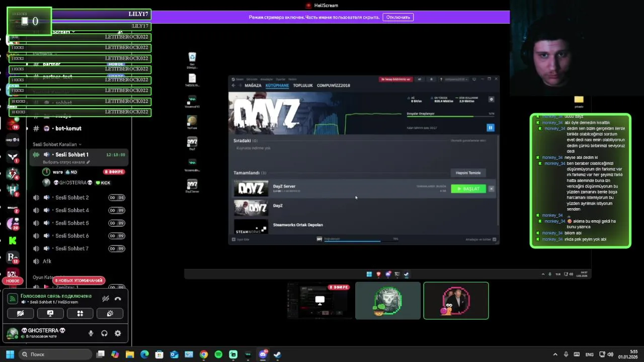Join Sesli Sohbet 5 voice channel
Screen dimensions: 644x362
(78, 223)
